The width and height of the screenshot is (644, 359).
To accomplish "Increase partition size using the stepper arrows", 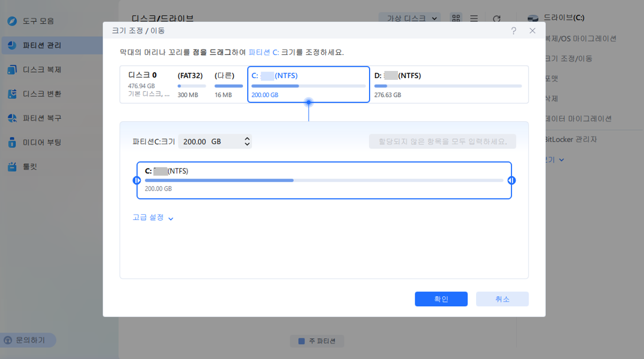I will (248, 138).
